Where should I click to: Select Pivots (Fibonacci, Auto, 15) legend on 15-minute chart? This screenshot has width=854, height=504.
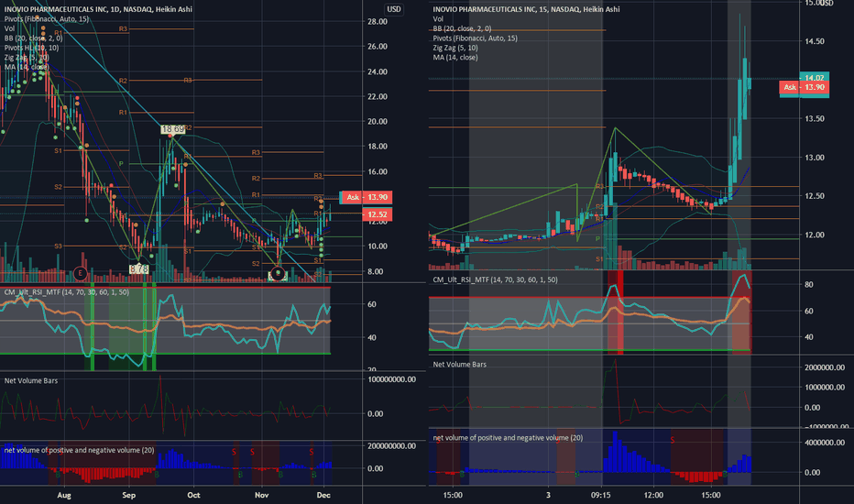click(476, 38)
